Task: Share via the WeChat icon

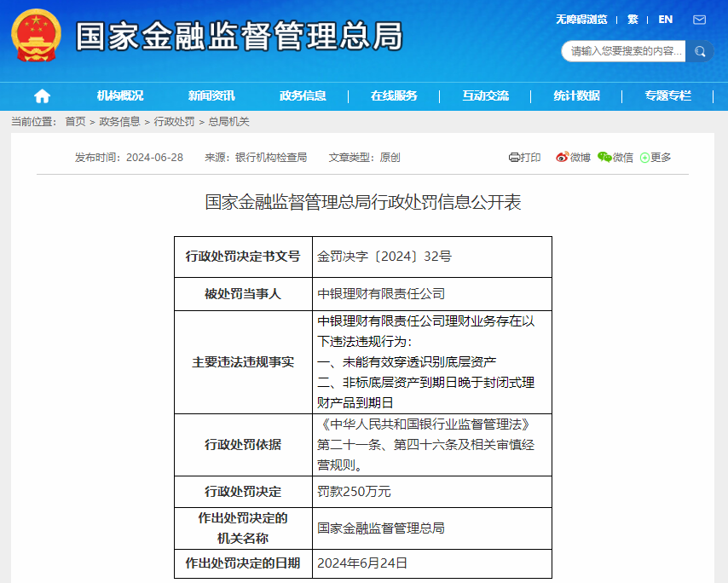Action: (604, 158)
